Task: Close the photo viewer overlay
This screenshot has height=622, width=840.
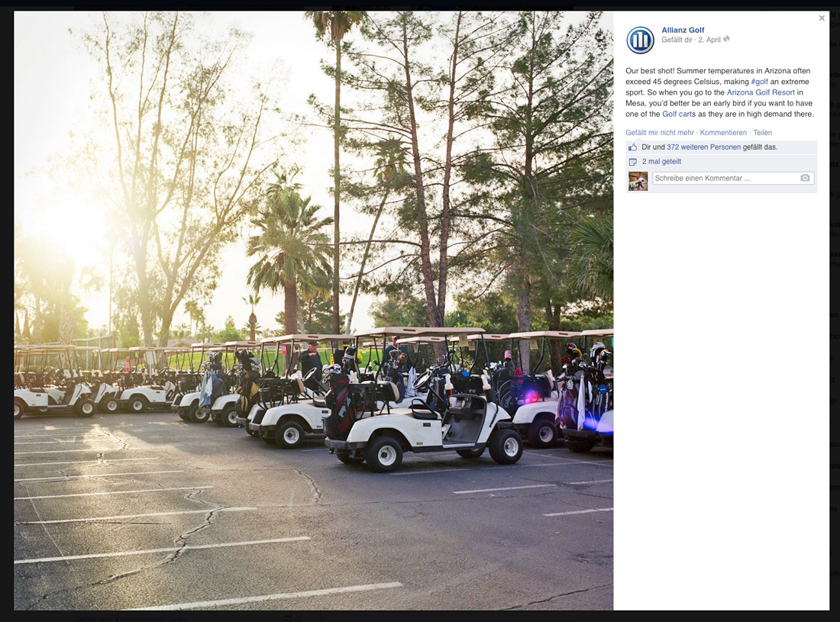Action: tap(822, 18)
